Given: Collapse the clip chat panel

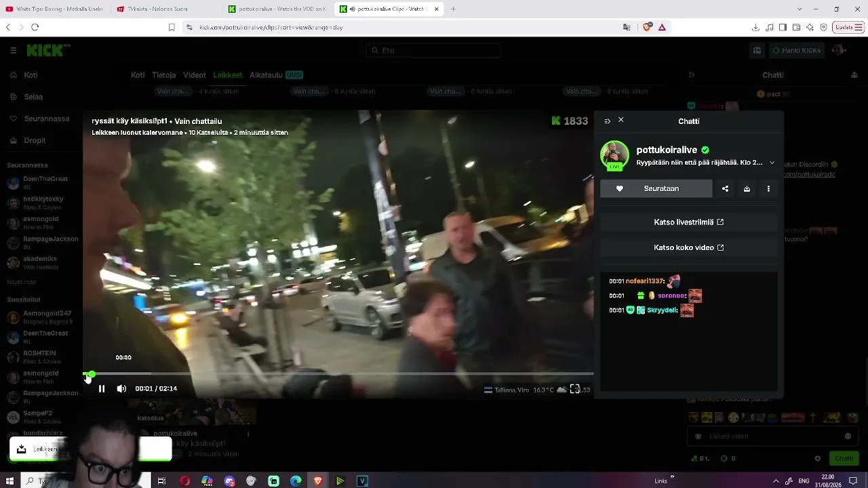Looking at the screenshot, I should coord(607,121).
